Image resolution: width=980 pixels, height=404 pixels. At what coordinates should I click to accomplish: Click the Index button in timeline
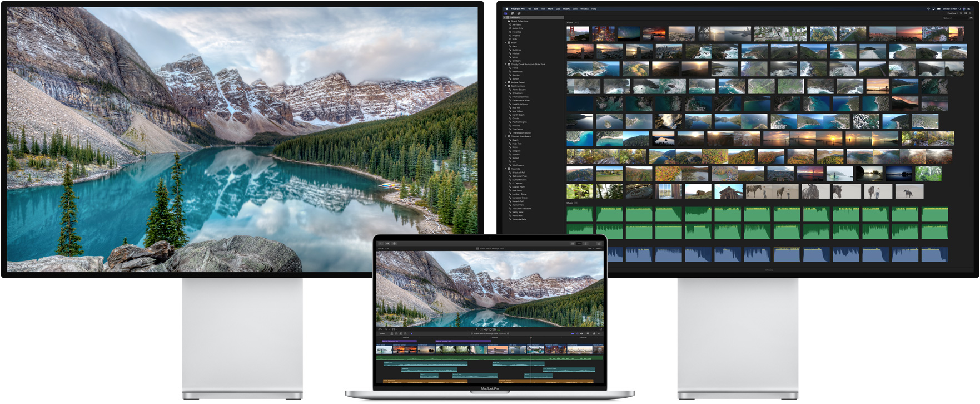tap(382, 334)
